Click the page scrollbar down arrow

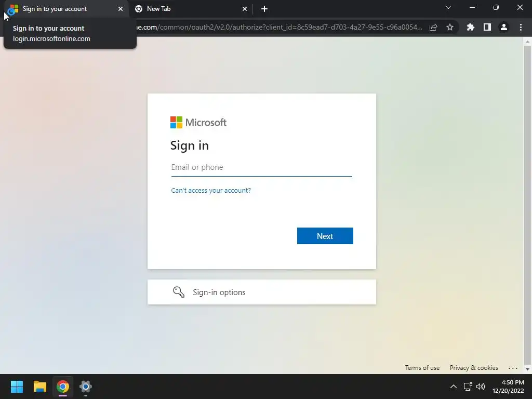(527, 369)
